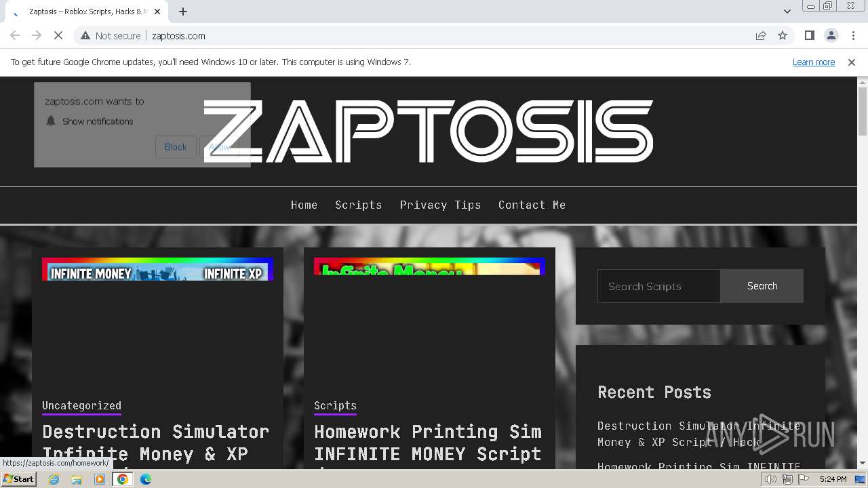Stop loading the page

[x=58, y=36]
